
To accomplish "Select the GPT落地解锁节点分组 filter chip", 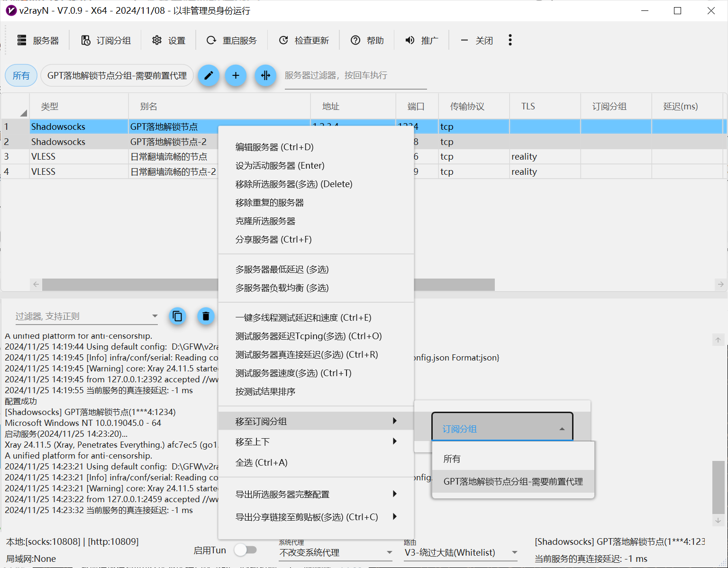I will click(117, 76).
